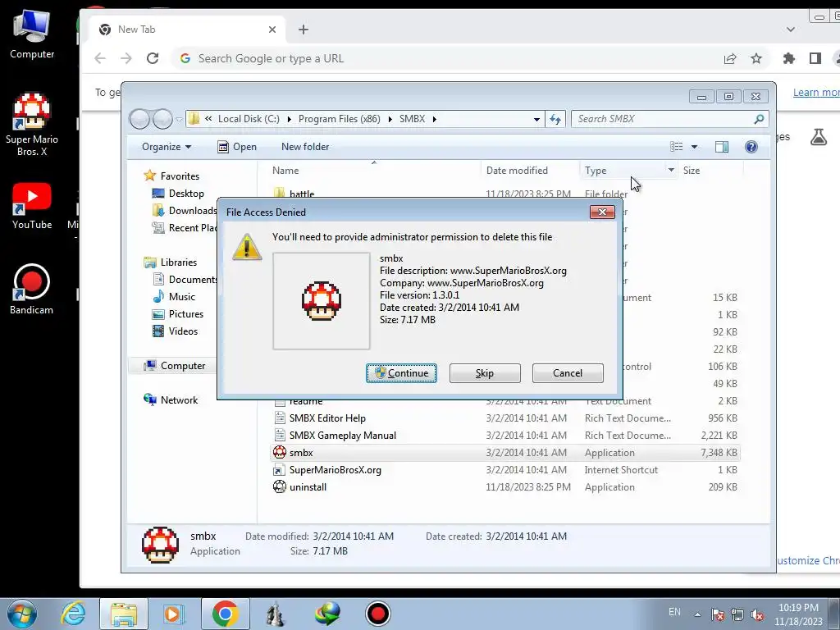Expand address bar history dropdown
Viewport: 840px width, 630px height.
coord(536,119)
